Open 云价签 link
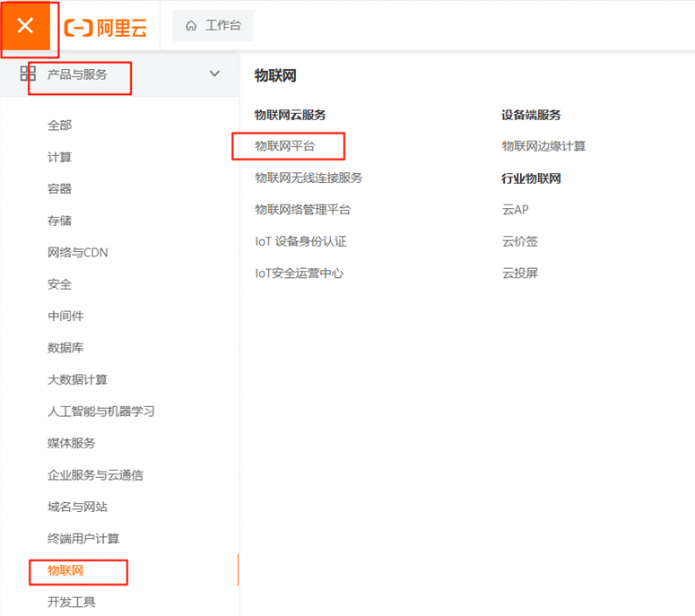 [x=520, y=241]
